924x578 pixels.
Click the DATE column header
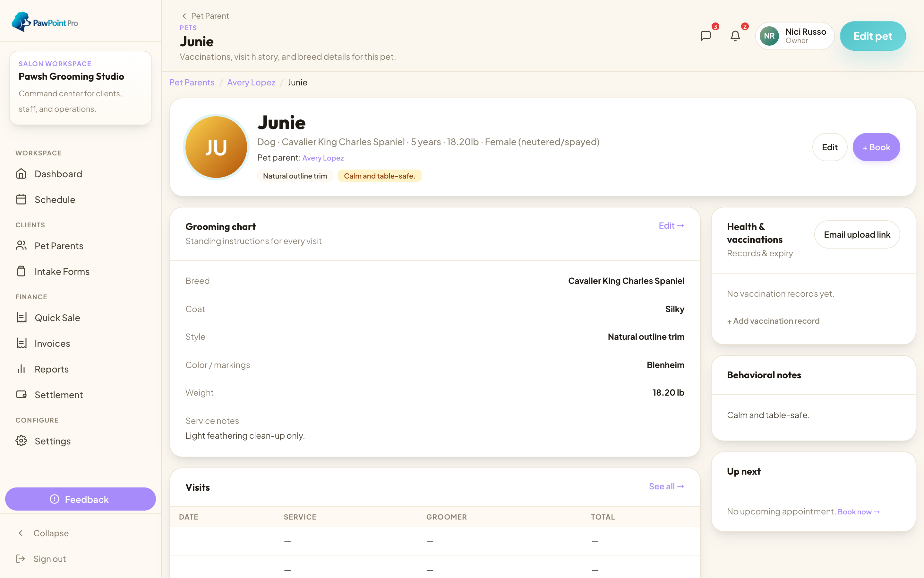[x=189, y=517]
